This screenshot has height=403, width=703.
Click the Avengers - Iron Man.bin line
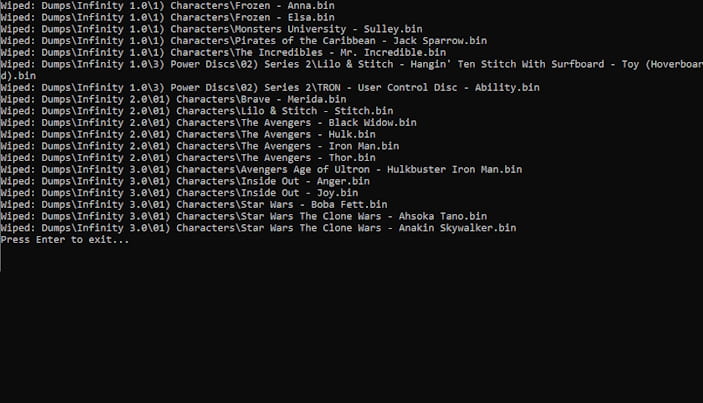pyautogui.click(x=200, y=146)
